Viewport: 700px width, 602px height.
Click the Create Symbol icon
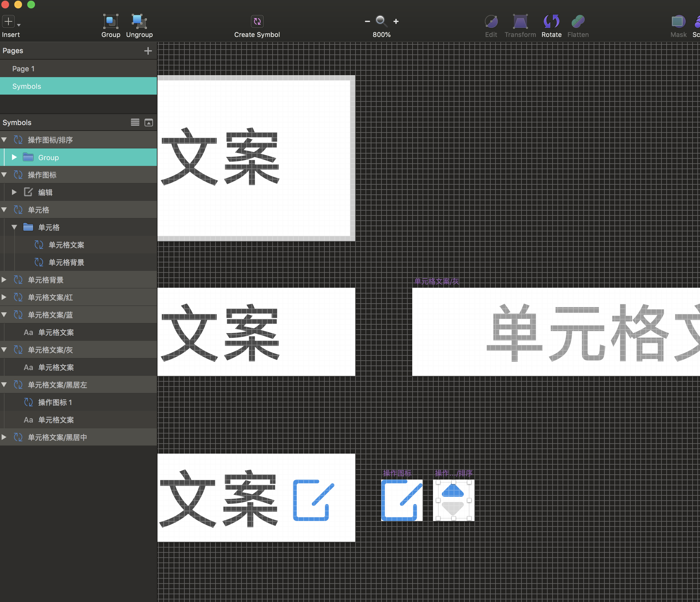pos(257,22)
